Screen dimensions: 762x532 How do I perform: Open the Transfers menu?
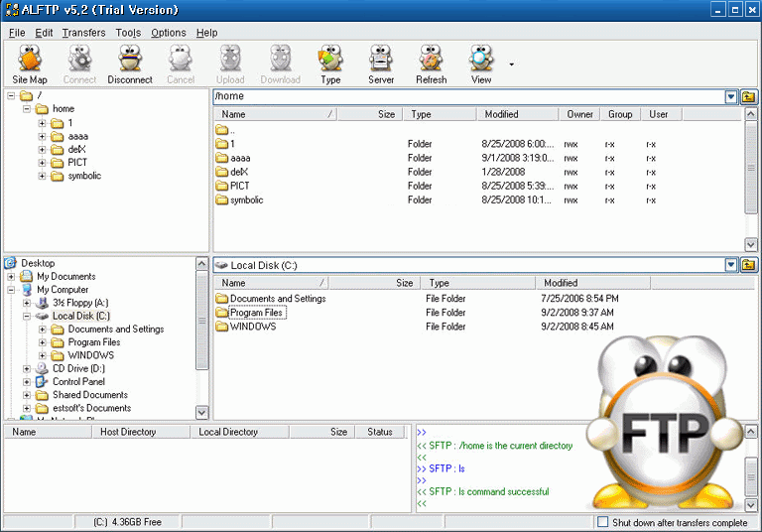tap(83, 33)
